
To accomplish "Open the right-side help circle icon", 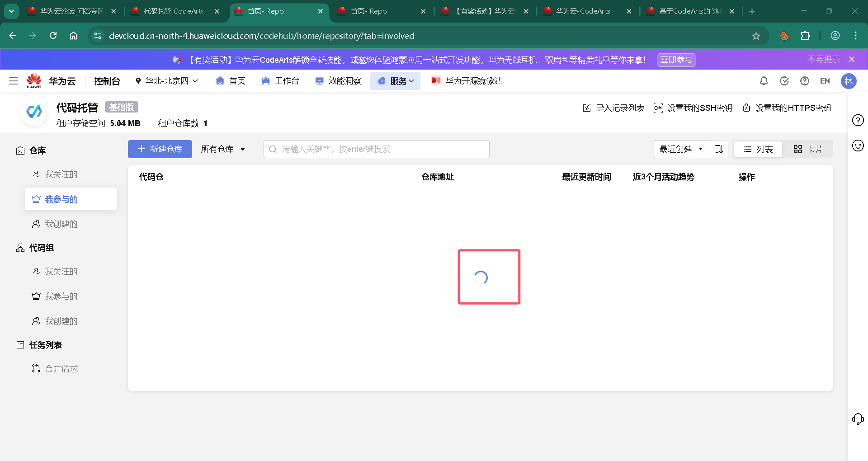I will click(858, 120).
